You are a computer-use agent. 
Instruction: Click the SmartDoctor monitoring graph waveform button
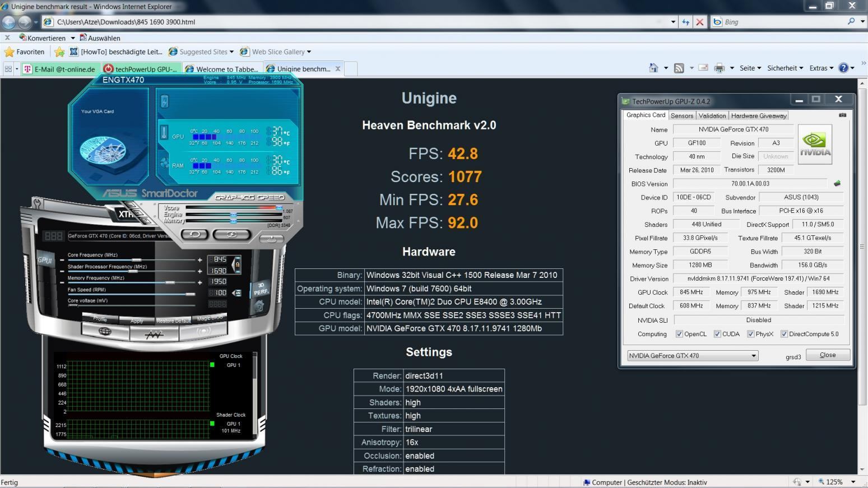(x=154, y=334)
